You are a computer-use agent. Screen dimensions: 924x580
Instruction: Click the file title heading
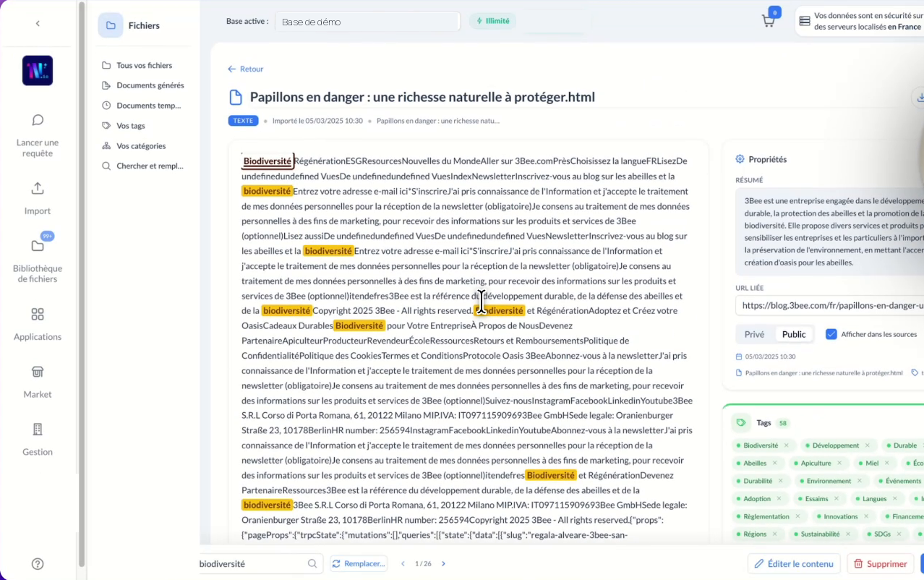(422, 98)
